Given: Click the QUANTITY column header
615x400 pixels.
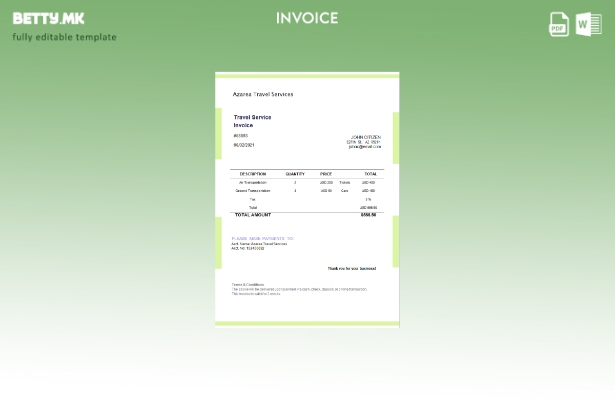Looking at the screenshot, I should [295, 174].
